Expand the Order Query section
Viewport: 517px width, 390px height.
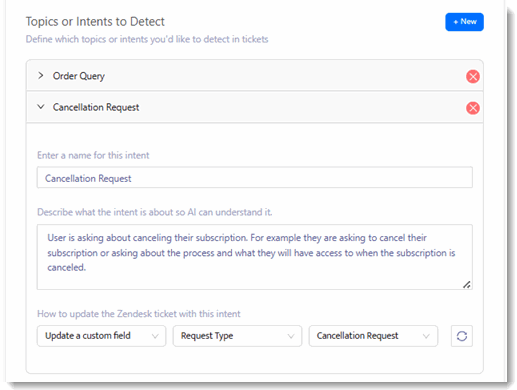[41, 76]
